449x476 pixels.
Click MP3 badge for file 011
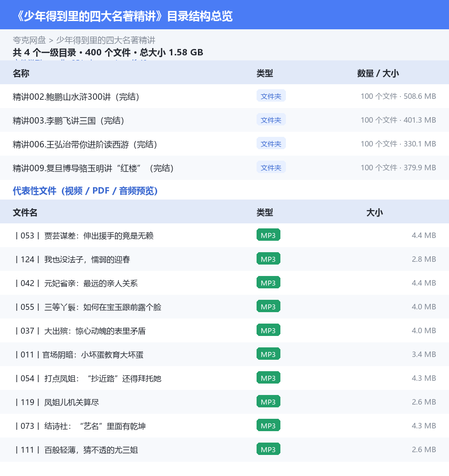268,354
